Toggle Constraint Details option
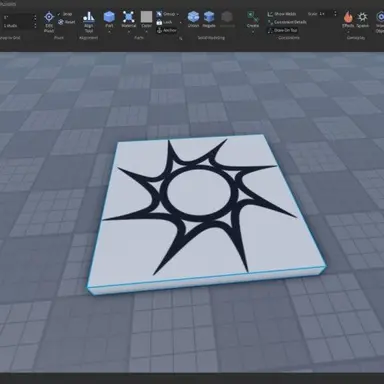The height and width of the screenshot is (384, 384). [x=287, y=22]
